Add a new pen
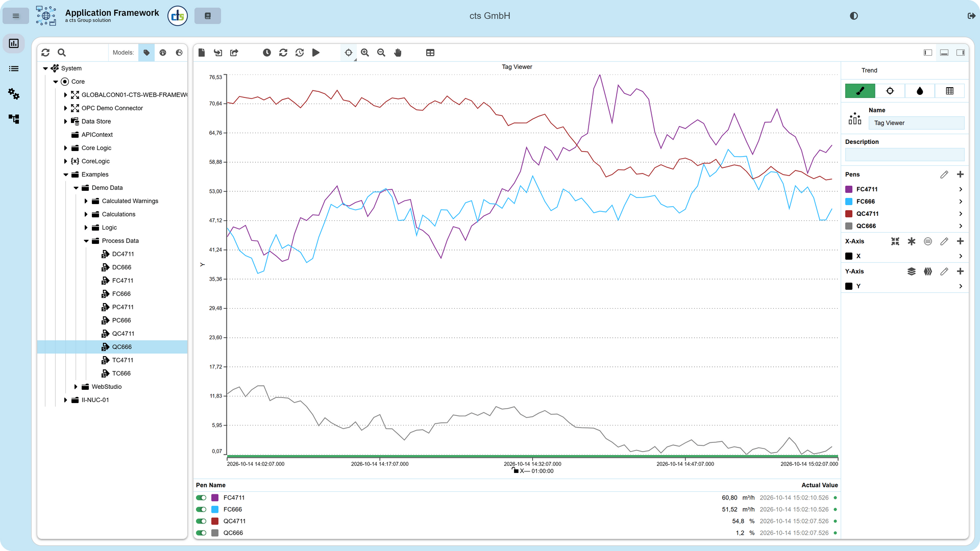The height and width of the screenshot is (551, 980). [x=960, y=174]
